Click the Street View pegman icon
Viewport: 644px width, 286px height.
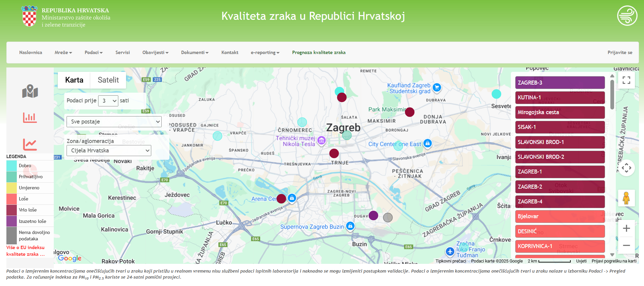[626, 198]
